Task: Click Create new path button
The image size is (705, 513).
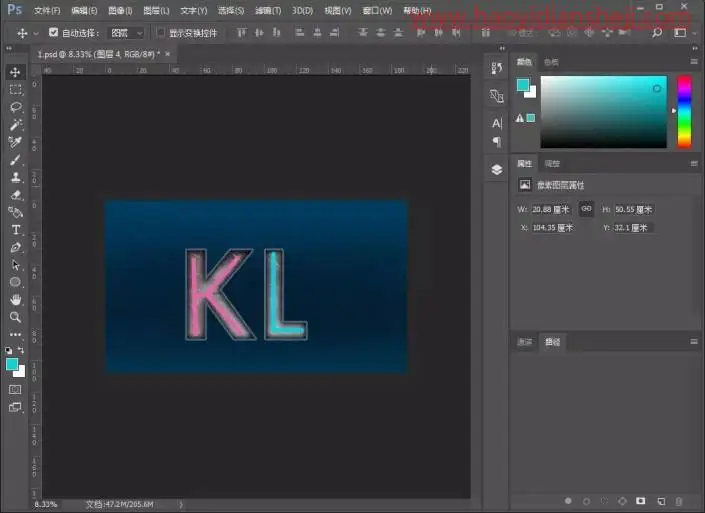Action: pyautogui.click(x=661, y=501)
